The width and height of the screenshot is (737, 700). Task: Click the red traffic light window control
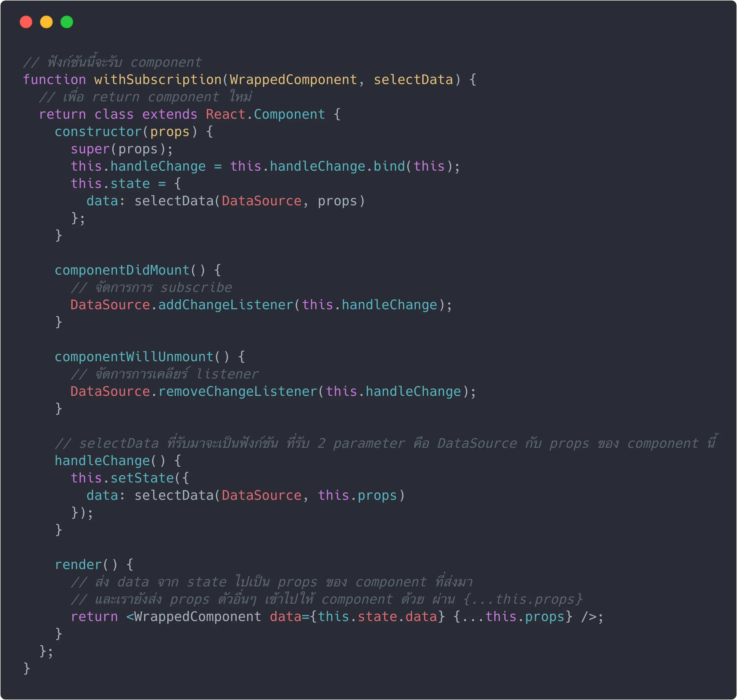(x=26, y=22)
